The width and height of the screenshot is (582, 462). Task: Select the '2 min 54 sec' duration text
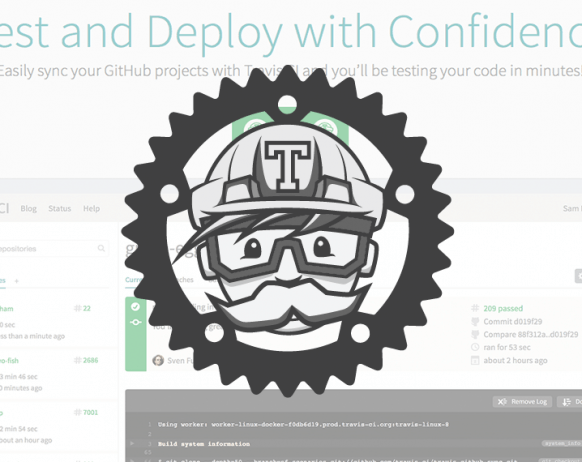pyautogui.click(x=19, y=429)
